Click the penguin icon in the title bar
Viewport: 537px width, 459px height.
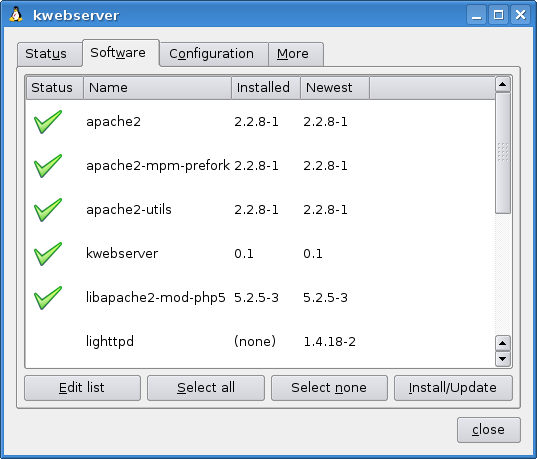[x=16, y=15]
